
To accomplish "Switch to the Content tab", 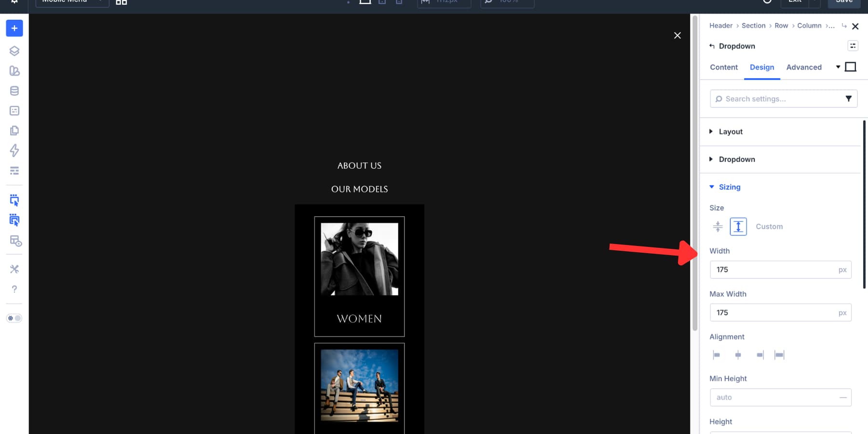I will coord(724,67).
